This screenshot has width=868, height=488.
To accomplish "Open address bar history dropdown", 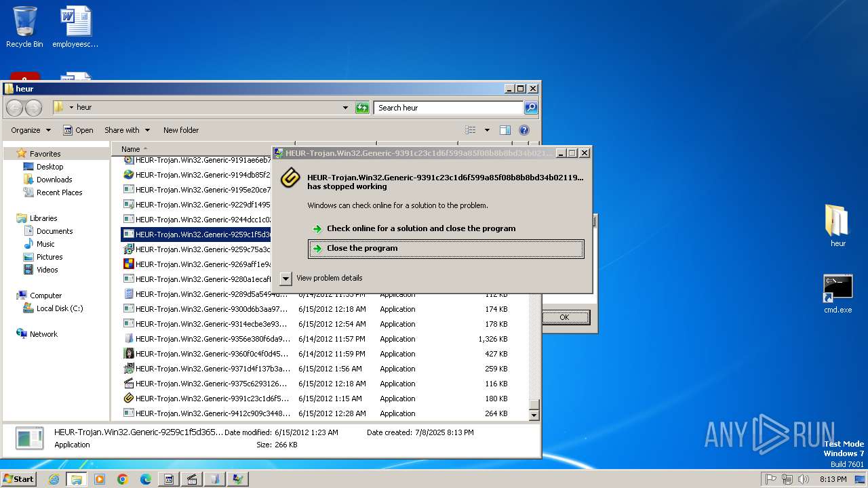I will pyautogui.click(x=345, y=108).
